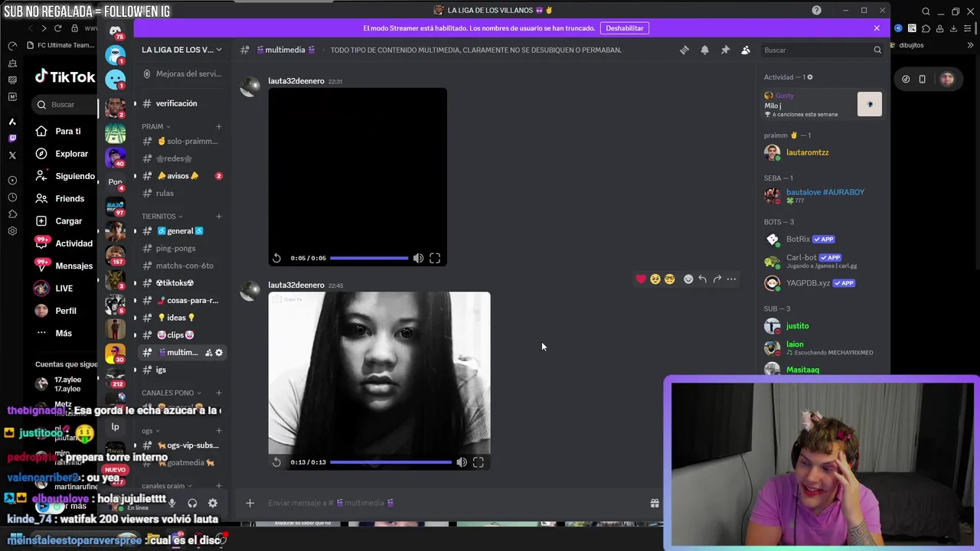Seek the second video's progress bar
This screenshot has height=551, width=980.
(x=391, y=462)
